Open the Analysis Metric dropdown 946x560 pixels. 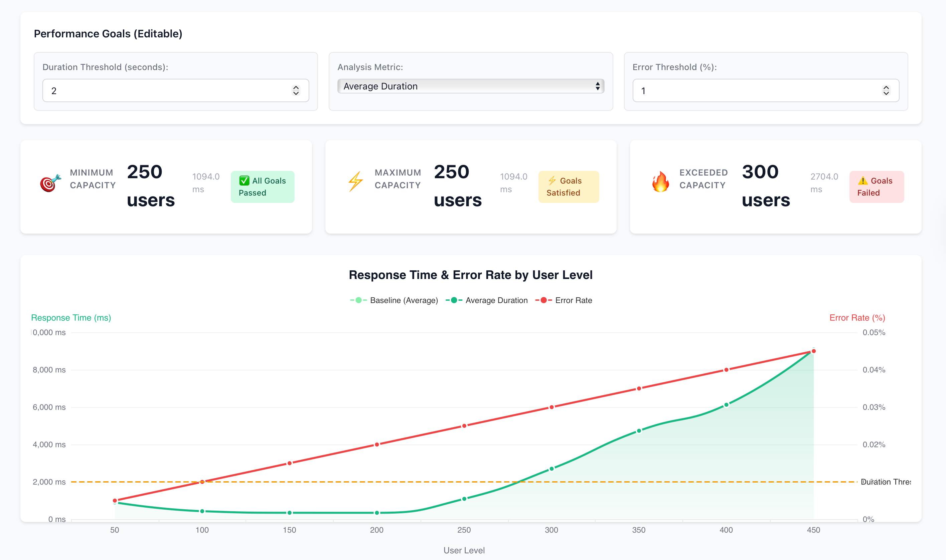click(471, 86)
